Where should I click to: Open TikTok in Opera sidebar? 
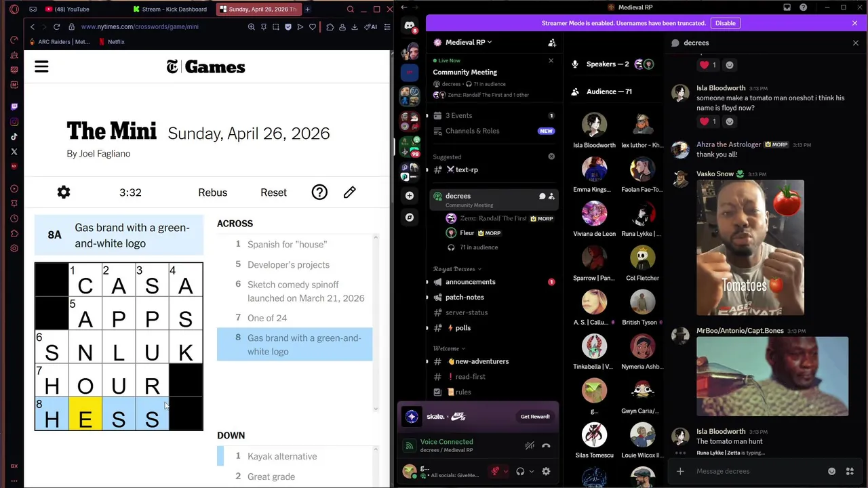tap(14, 137)
